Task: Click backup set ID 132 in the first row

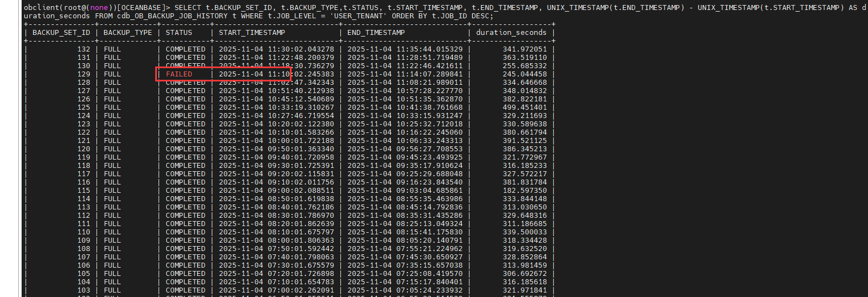Action: [x=84, y=49]
